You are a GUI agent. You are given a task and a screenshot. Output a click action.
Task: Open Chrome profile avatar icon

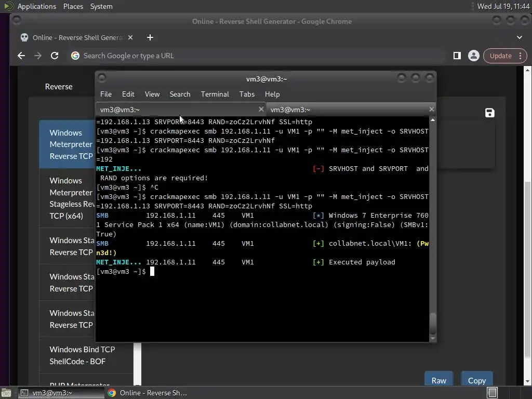tap(474, 56)
